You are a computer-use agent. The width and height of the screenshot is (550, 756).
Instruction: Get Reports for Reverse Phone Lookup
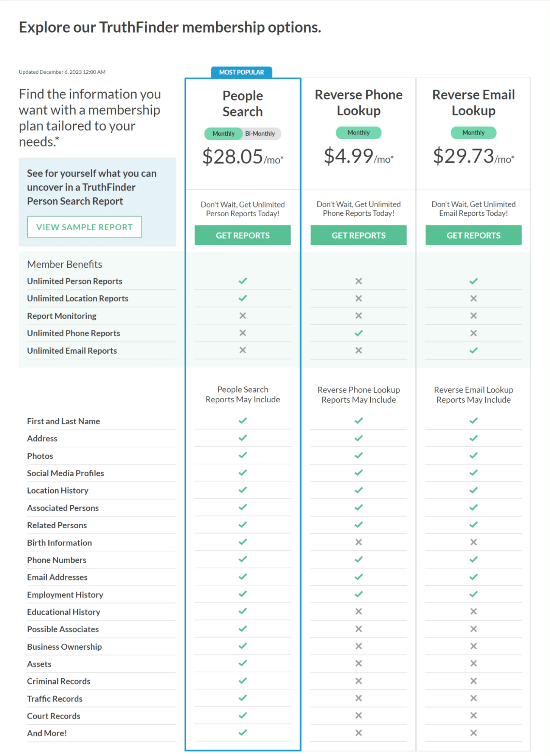tap(358, 235)
